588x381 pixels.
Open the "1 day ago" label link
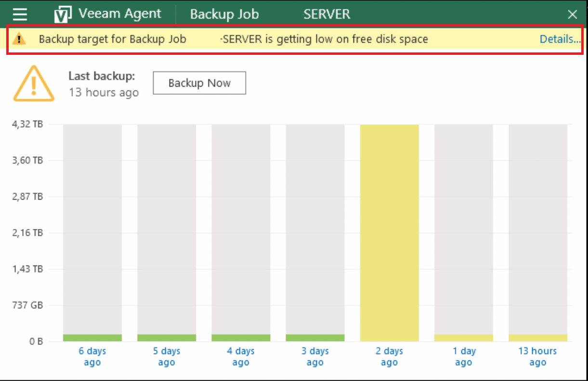coord(464,356)
